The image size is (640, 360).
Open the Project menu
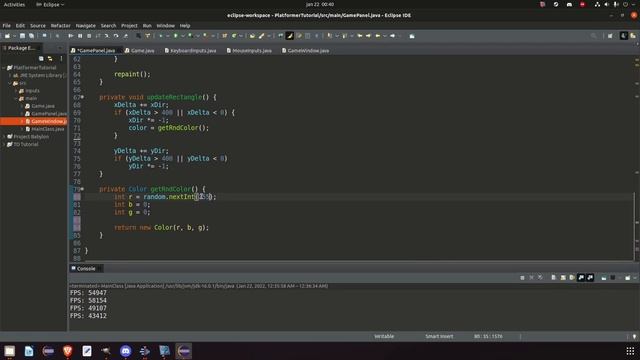(129, 25)
